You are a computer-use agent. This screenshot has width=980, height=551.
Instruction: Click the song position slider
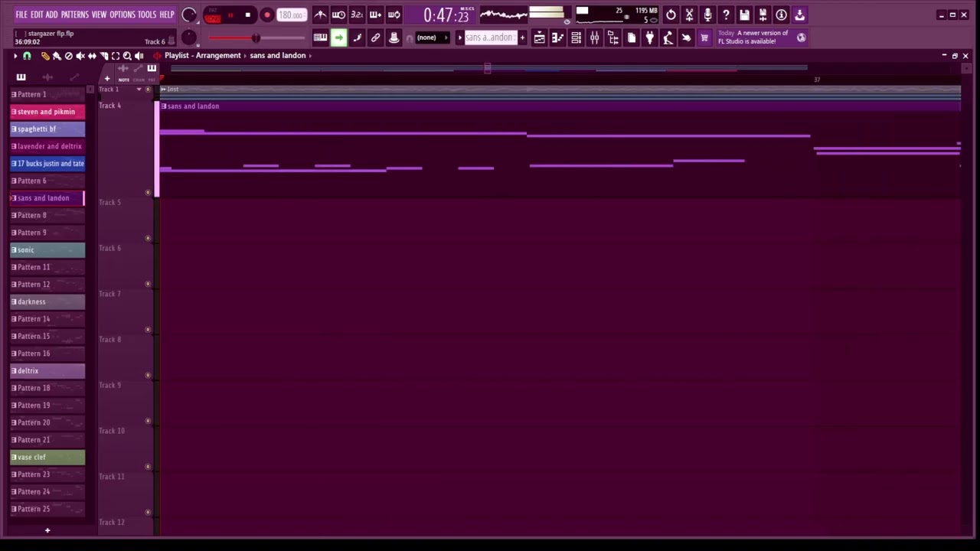point(256,37)
